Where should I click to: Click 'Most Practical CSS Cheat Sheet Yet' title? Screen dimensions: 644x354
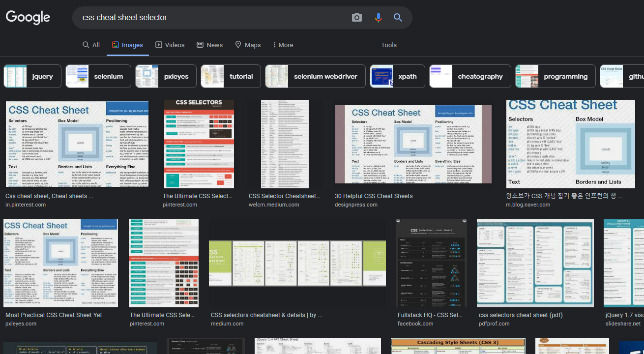click(54, 315)
